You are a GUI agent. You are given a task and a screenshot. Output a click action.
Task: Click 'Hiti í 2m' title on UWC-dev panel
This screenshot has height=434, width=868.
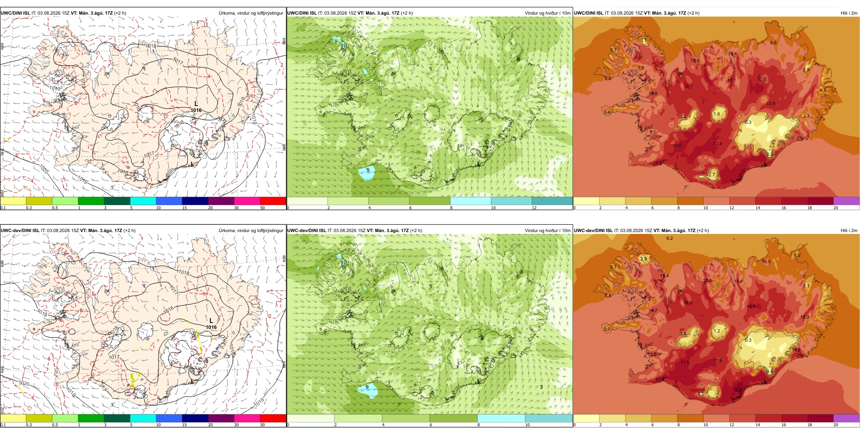(x=849, y=231)
